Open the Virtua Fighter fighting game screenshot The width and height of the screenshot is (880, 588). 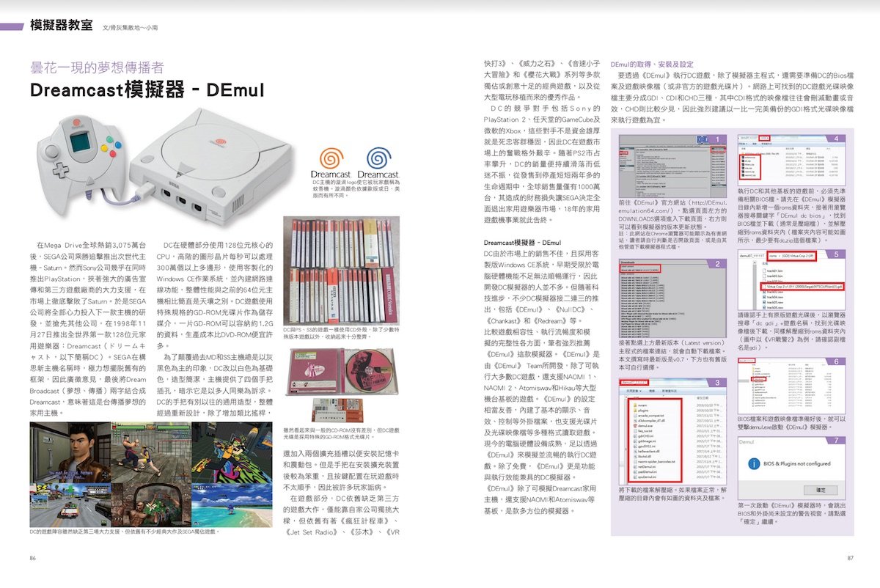point(151,452)
